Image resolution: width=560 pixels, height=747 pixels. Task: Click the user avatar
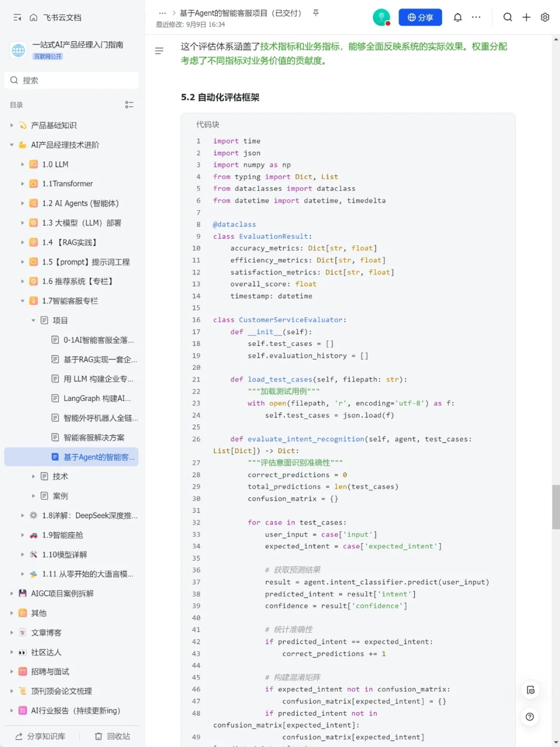(382, 17)
